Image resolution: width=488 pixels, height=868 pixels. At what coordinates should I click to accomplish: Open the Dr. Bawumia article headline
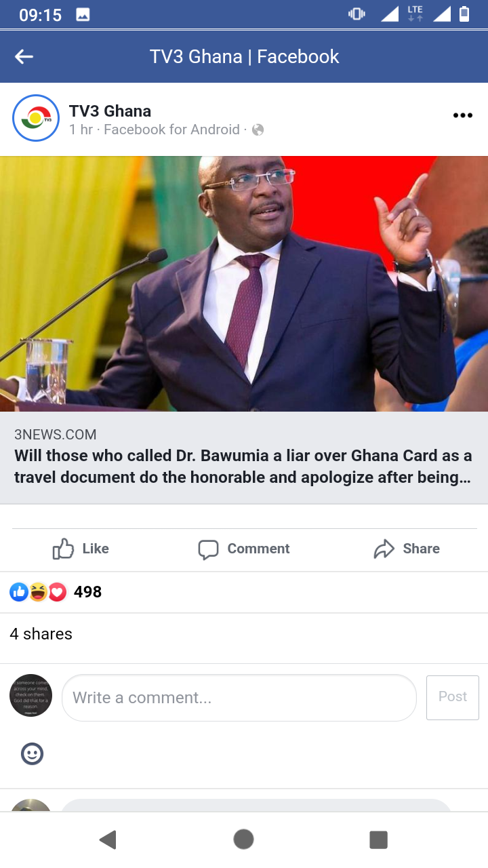[243, 467]
